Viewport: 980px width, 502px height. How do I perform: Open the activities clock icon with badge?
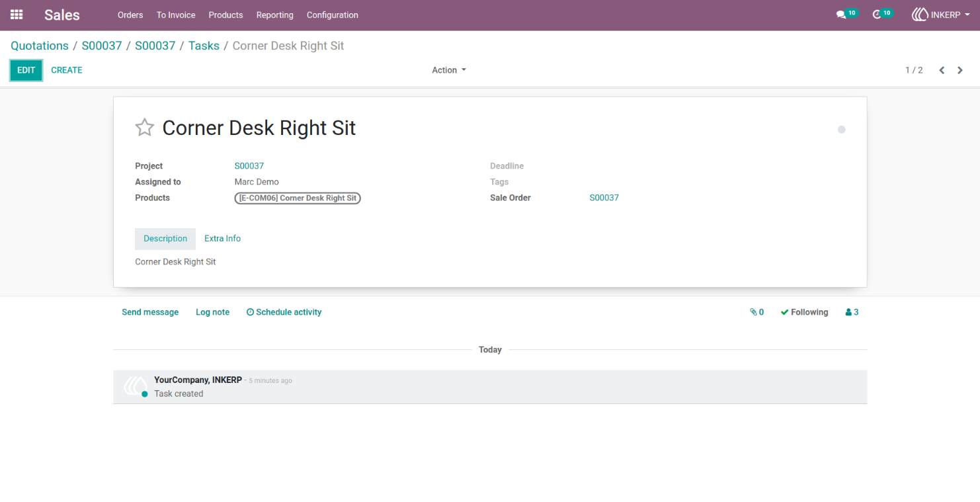point(882,14)
